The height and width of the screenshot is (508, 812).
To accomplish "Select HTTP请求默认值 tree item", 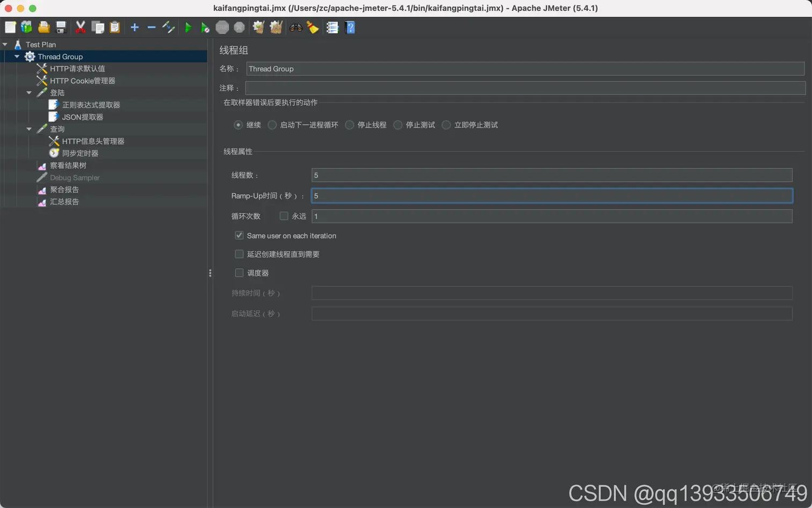I will pyautogui.click(x=77, y=69).
